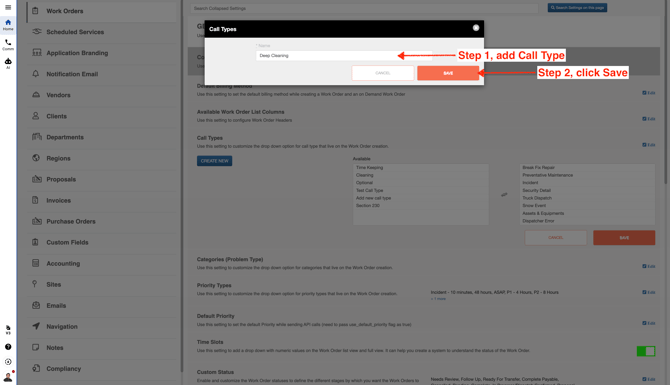Select 'Truck Dispatch' in selected list
670x385 pixels.
[x=587, y=198]
